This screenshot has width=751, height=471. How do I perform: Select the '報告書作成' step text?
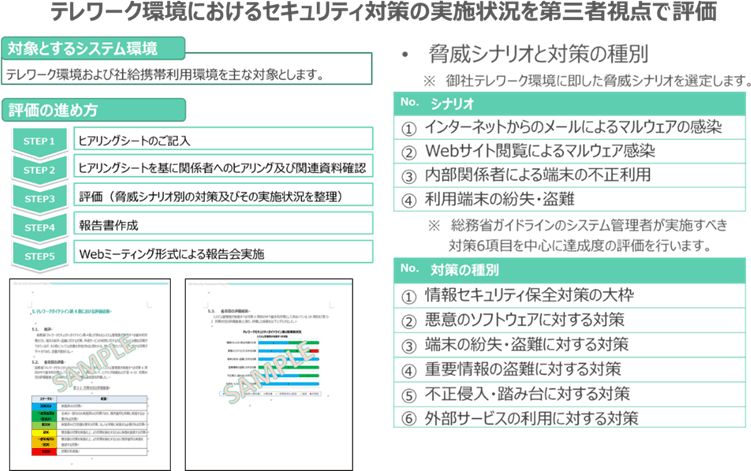pos(108,225)
